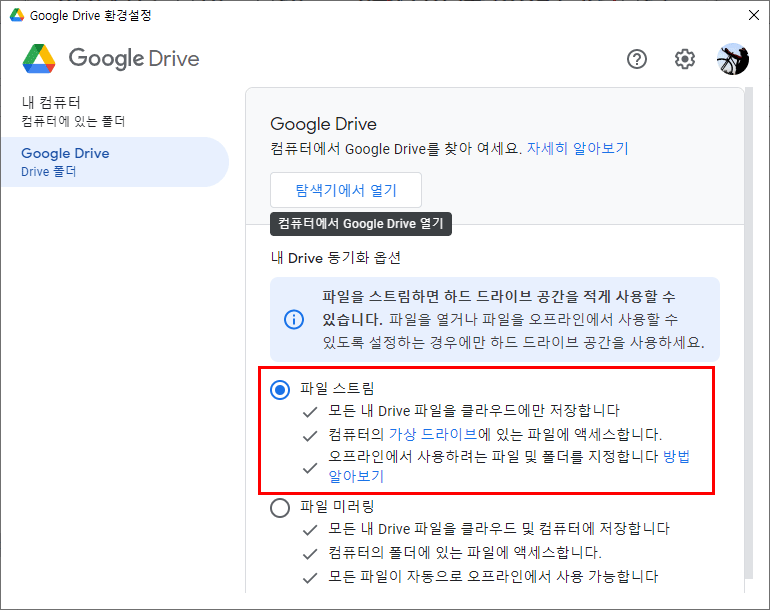Open the 가상 드라이브 link
Image resolution: width=770 pixels, height=610 pixels.
[433, 434]
